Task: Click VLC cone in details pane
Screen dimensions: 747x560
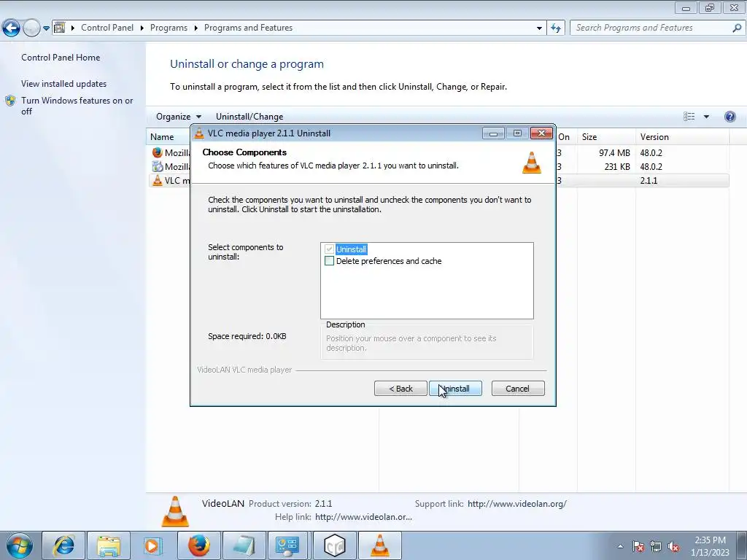Action: coord(175,511)
